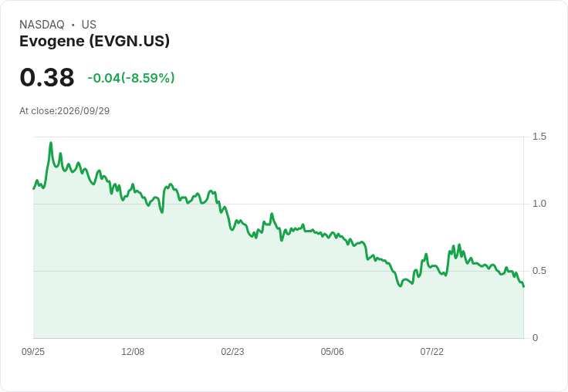Click the 1.0 horizontal gridline
This screenshot has width=568, height=392.
(x=278, y=204)
